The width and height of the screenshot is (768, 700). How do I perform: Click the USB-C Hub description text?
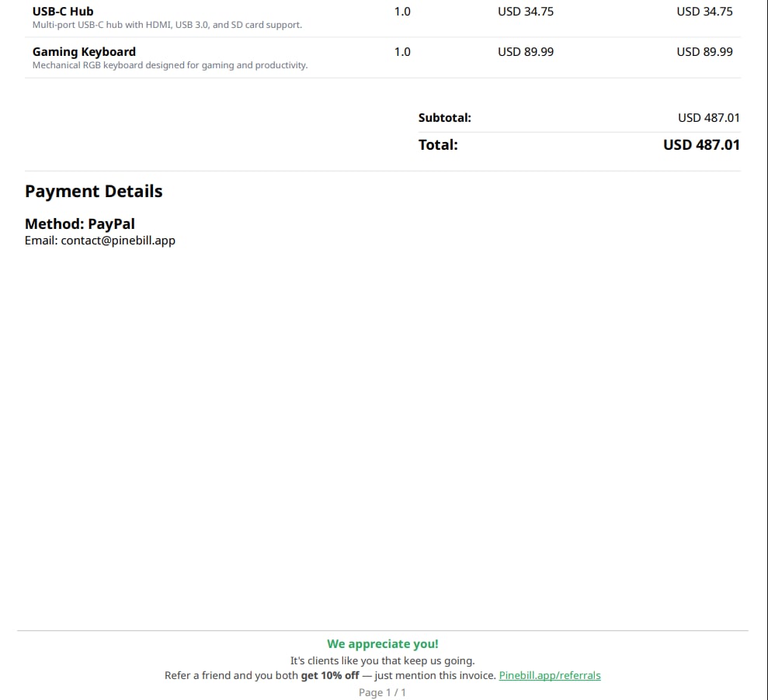[x=167, y=25]
